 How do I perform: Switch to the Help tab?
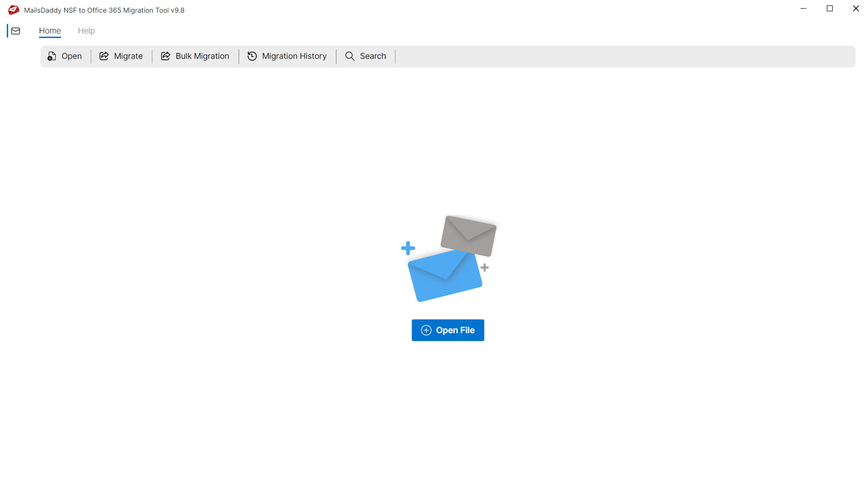[86, 31]
